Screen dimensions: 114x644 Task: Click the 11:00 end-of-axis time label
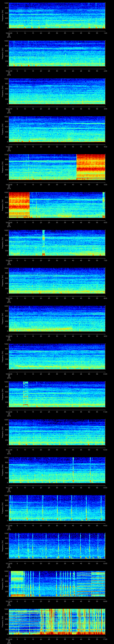[105, 412]
